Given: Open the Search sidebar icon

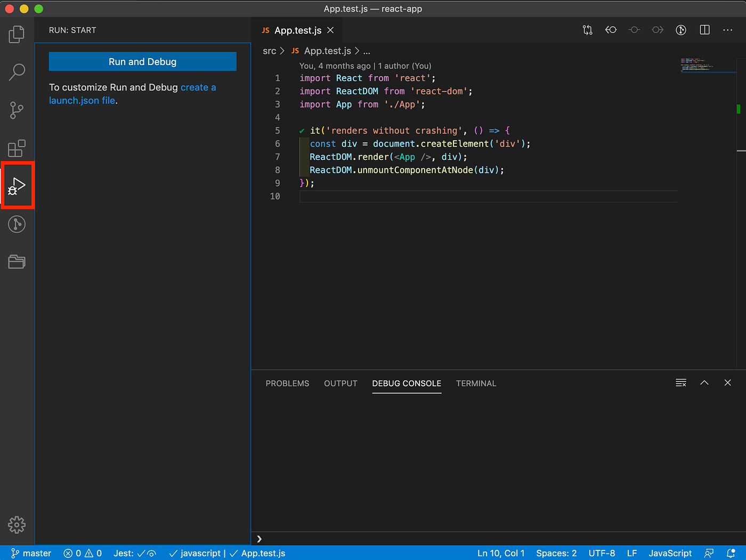Looking at the screenshot, I should point(17,72).
